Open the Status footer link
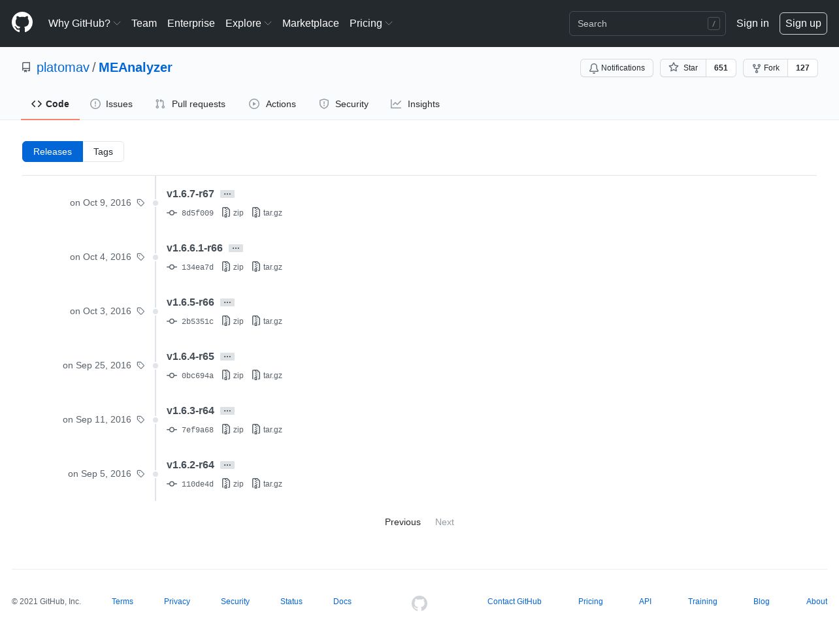The width and height of the screenshot is (839, 644). 291,602
